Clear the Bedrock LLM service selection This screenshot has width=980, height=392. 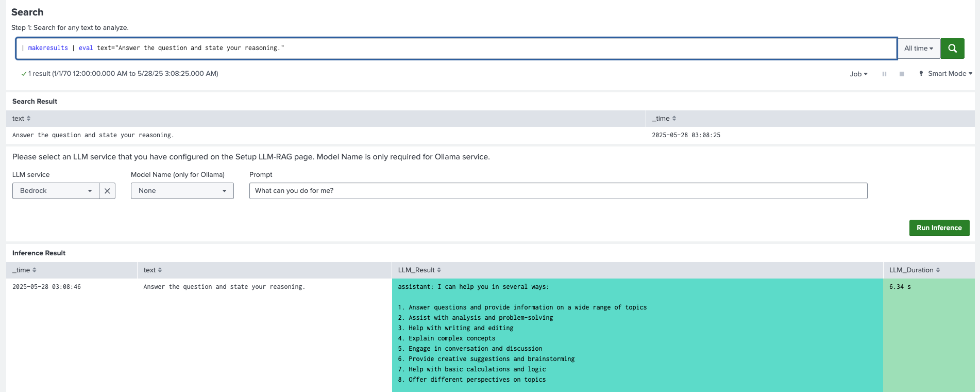107,191
